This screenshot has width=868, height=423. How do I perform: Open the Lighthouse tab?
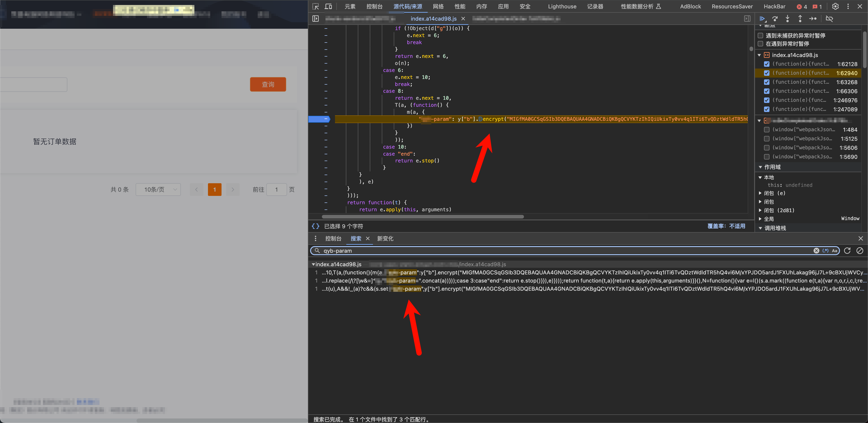562,6
